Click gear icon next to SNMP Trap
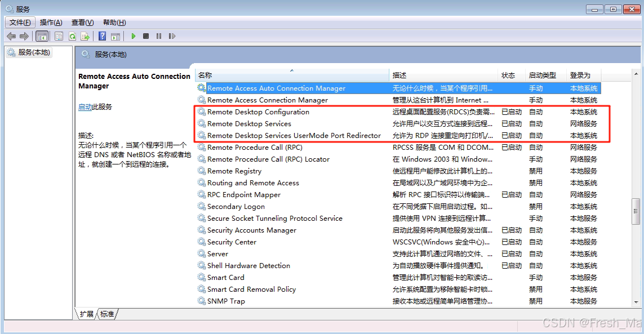Viewport: 644px width, 334px height. (x=201, y=301)
